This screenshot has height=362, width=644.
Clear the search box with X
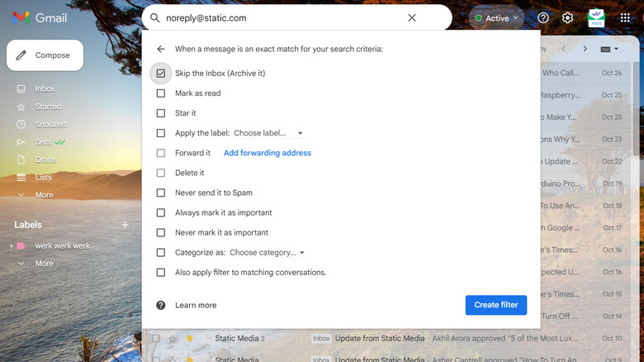coord(412,17)
